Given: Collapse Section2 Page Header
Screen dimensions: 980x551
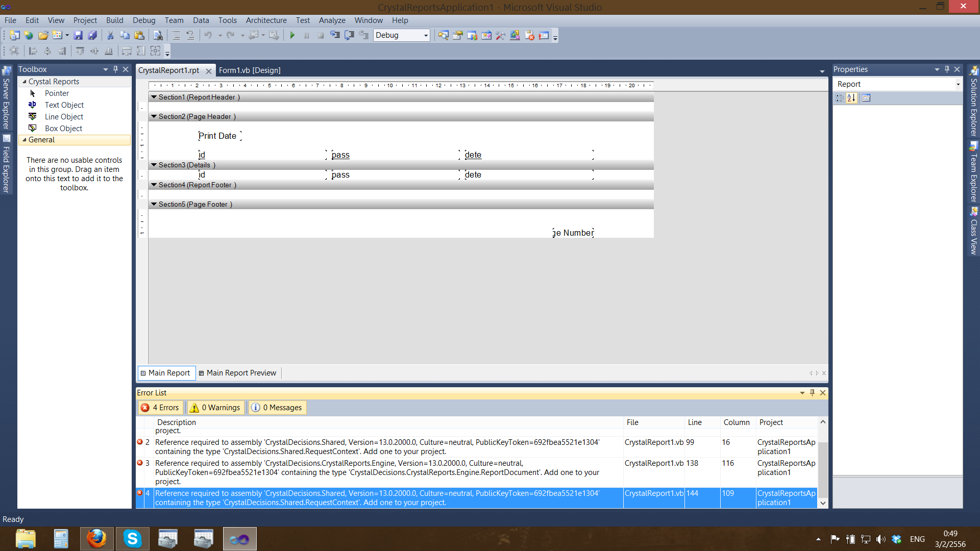Looking at the screenshot, I should click(154, 116).
